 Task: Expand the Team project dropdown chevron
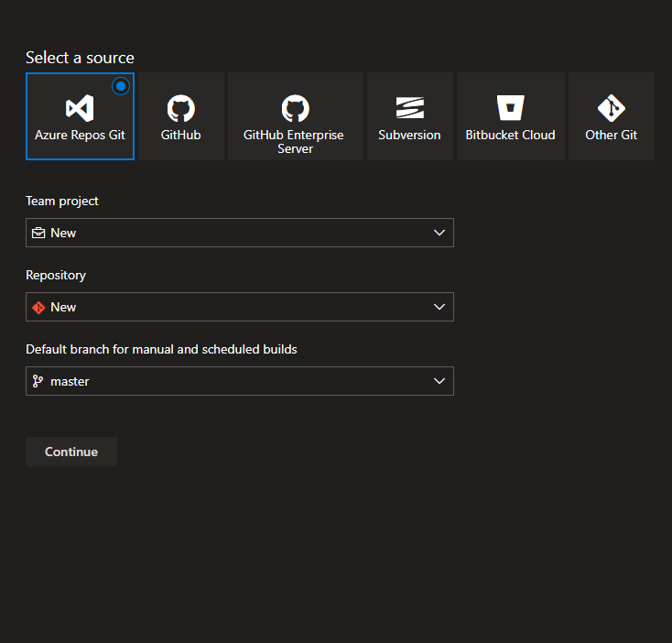point(439,233)
